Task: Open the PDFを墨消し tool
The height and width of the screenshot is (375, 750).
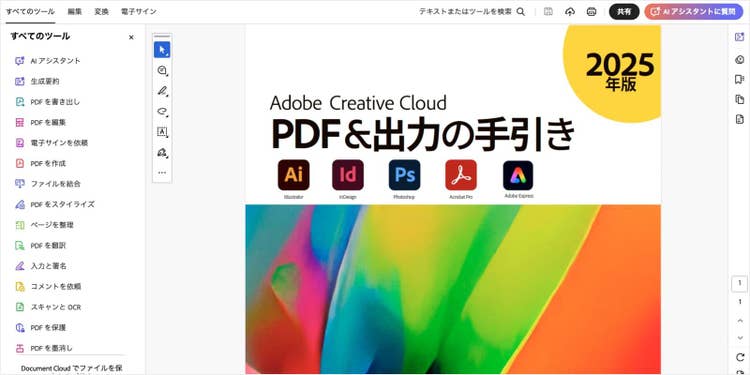Action: [44, 348]
